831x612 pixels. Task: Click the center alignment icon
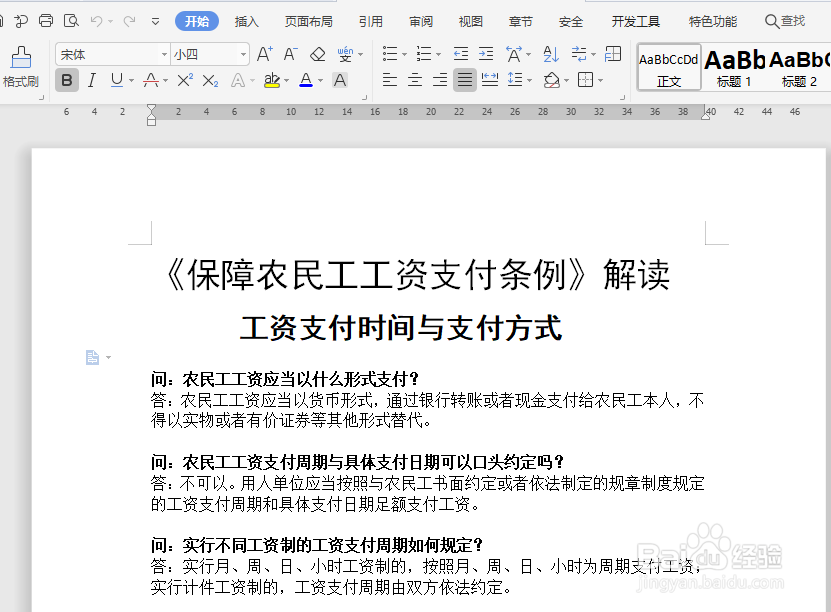(414, 80)
